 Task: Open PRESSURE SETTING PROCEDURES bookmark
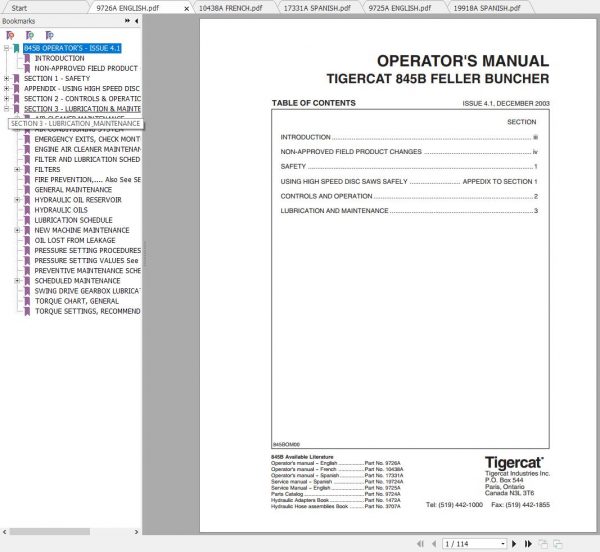point(88,251)
